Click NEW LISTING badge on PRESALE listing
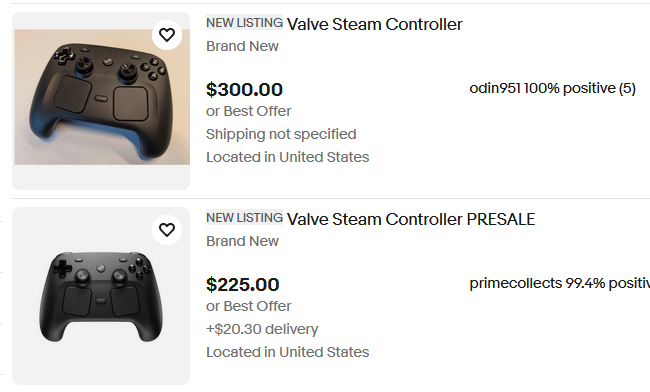Viewport: 650px width, 392px height. click(245, 218)
